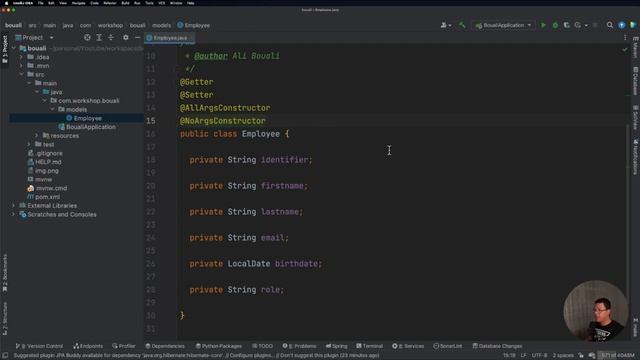Open Search Everywhere magnifier icon

click(x=610, y=25)
